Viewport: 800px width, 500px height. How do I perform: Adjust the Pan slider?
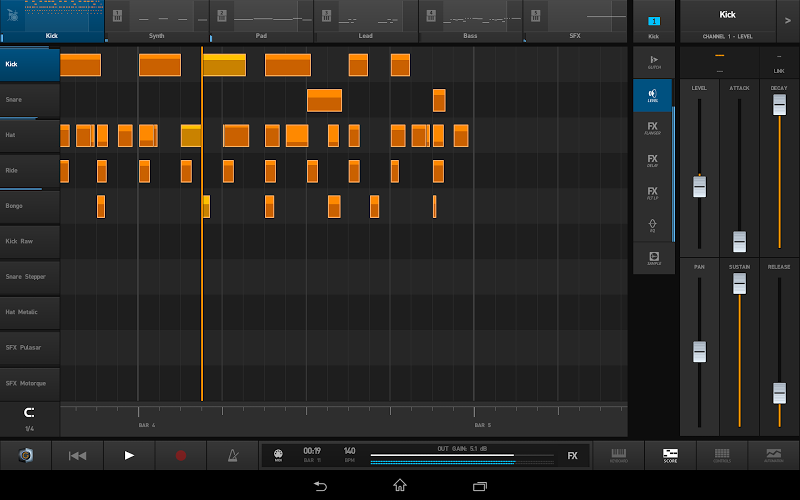(x=699, y=352)
